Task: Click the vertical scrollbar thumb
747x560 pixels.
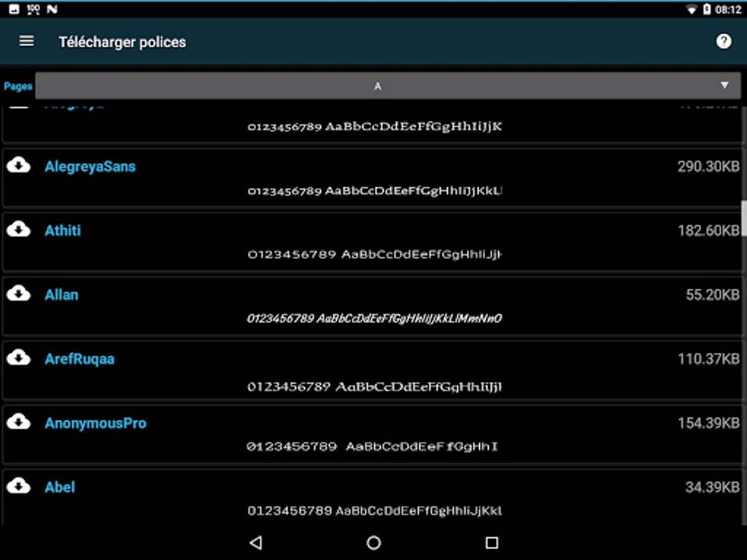Action: pos(744,218)
